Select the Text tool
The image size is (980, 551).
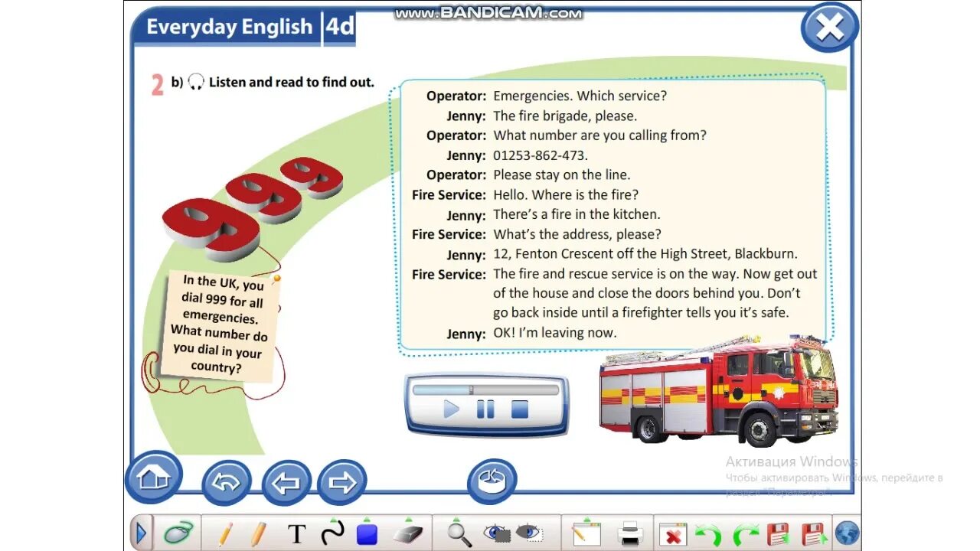click(x=297, y=534)
